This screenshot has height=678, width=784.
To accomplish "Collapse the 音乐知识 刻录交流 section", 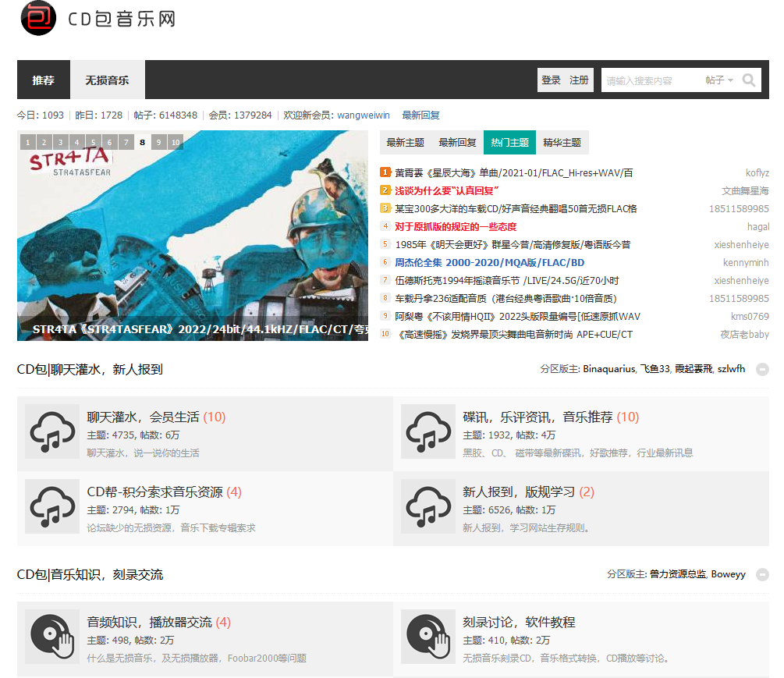I will point(762,574).
